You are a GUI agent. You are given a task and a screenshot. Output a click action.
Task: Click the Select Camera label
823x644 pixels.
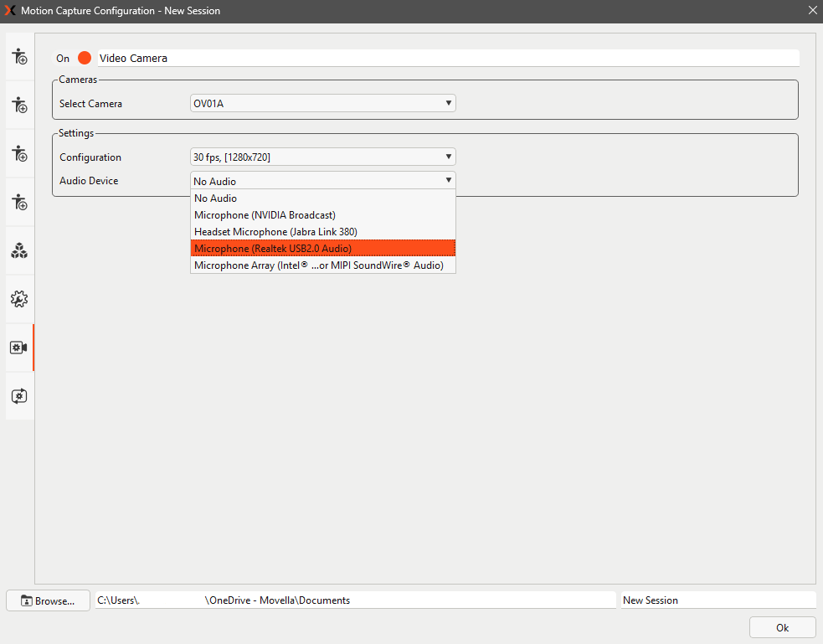pos(90,104)
